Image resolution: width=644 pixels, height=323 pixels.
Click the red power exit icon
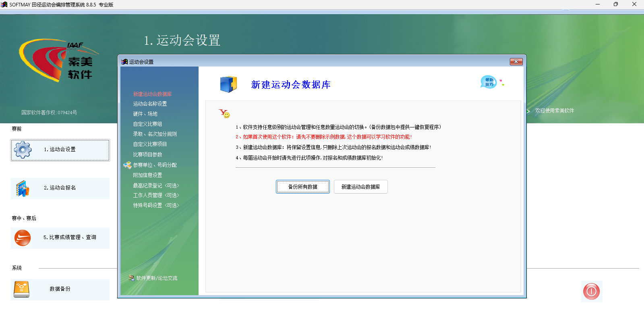pyautogui.click(x=591, y=291)
